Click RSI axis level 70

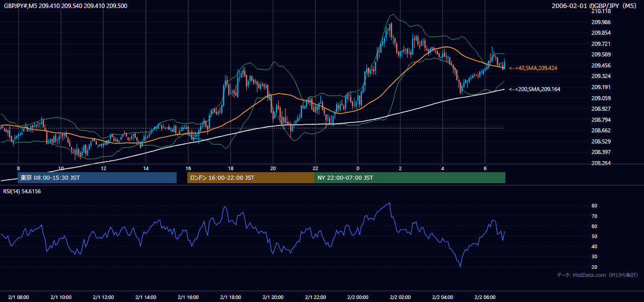point(595,216)
